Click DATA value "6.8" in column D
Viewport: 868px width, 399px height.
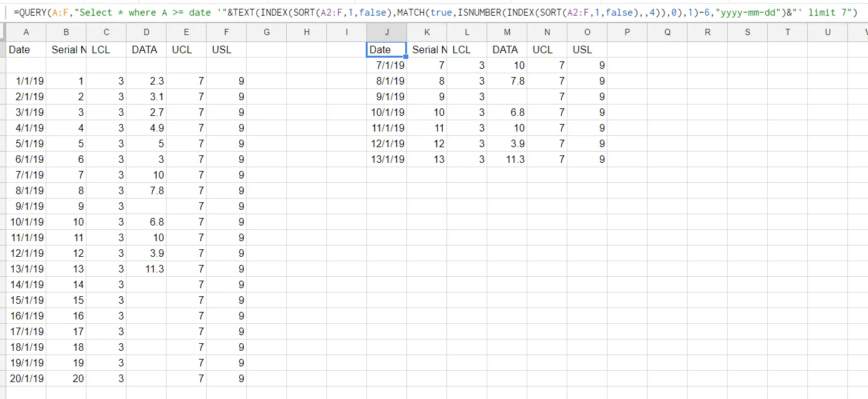pyautogui.click(x=147, y=222)
